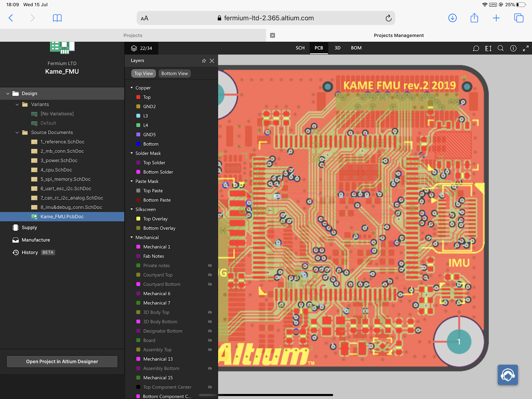Click Open Project in Altium Designer
Screen dimensions: 532x399
[x=62, y=361]
